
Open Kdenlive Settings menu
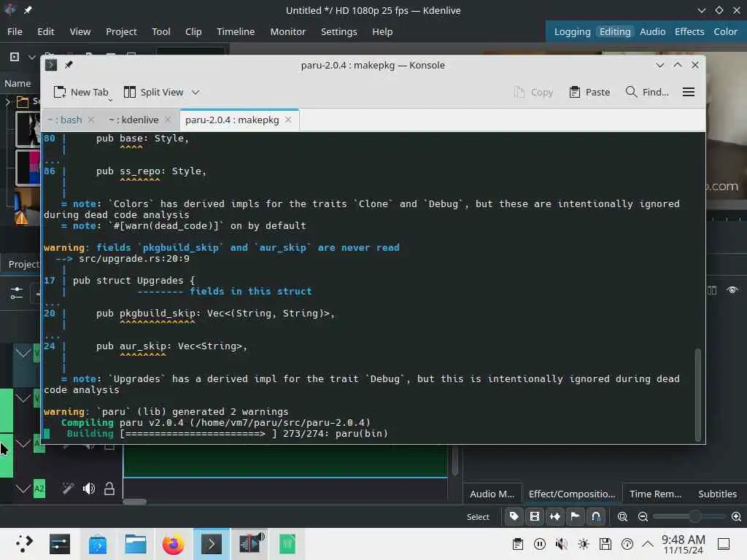click(338, 31)
